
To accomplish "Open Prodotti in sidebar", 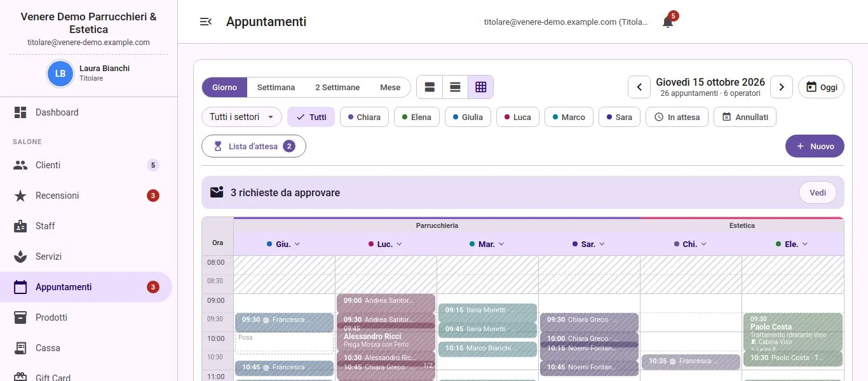I will (x=86, y=317).
